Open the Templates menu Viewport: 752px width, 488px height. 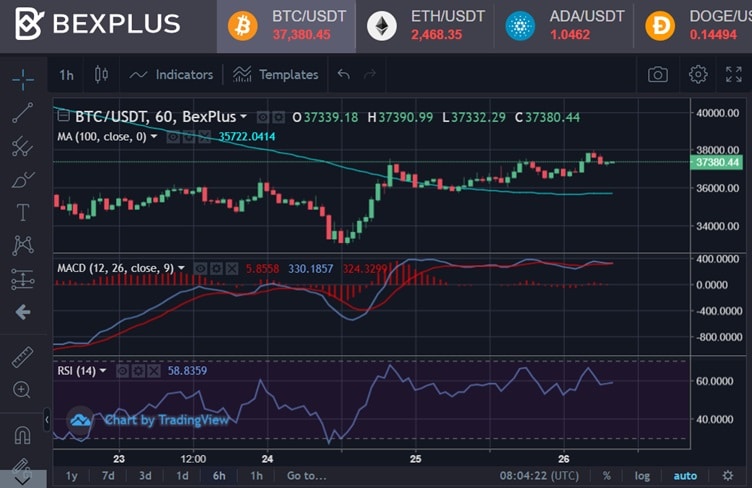275,75
